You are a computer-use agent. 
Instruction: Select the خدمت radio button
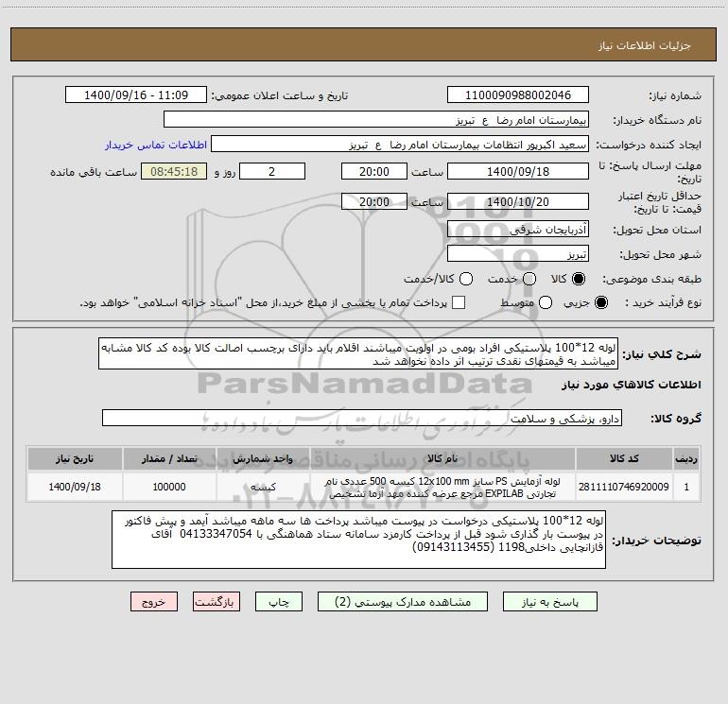coord(529,279)
